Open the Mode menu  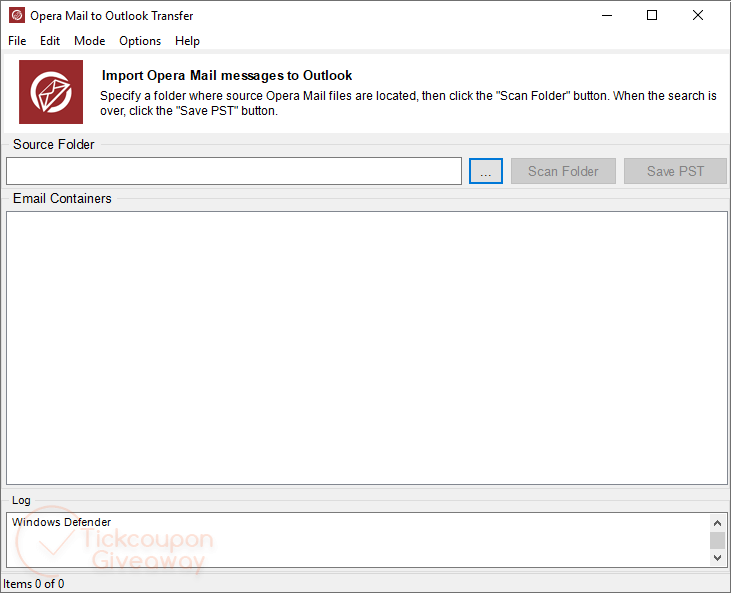pos(90,41)
